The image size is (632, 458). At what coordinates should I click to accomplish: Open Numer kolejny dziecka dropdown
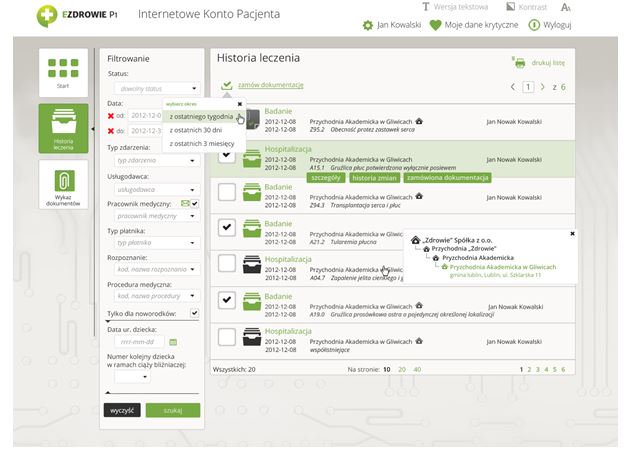(x=132, y=377)
